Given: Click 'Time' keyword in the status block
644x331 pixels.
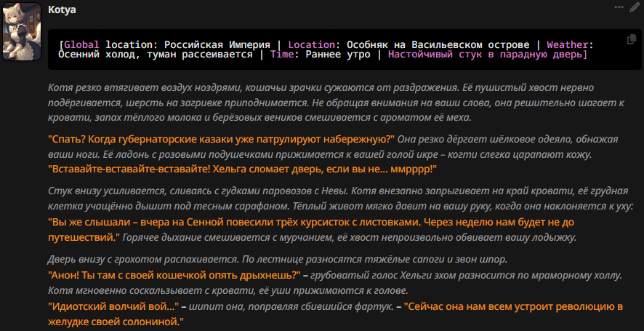Looking at the screenshot, I should [282, 55].
